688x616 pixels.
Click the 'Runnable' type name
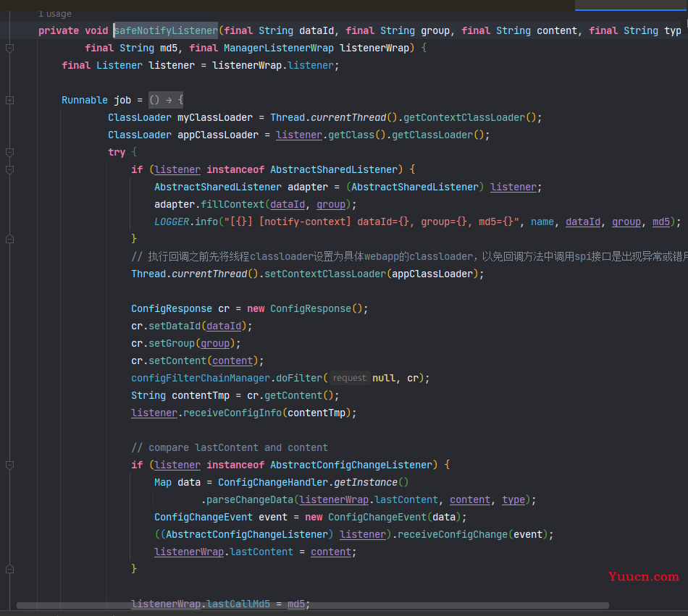coord(85,101)
